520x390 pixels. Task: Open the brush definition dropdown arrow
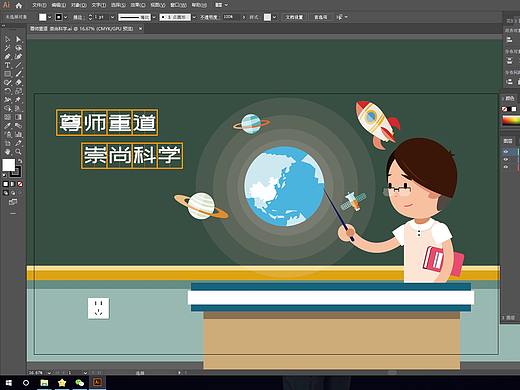pyautogui.click(x=194, y=17)
